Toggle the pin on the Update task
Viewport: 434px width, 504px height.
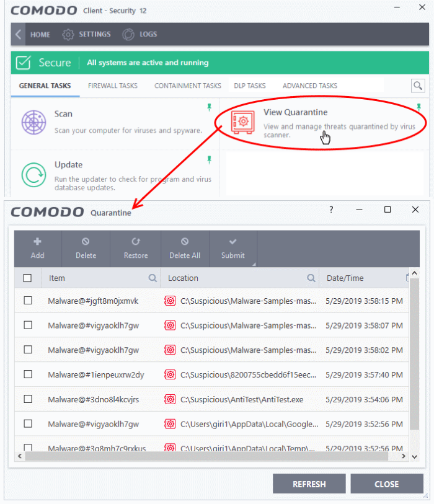(210, 160)
